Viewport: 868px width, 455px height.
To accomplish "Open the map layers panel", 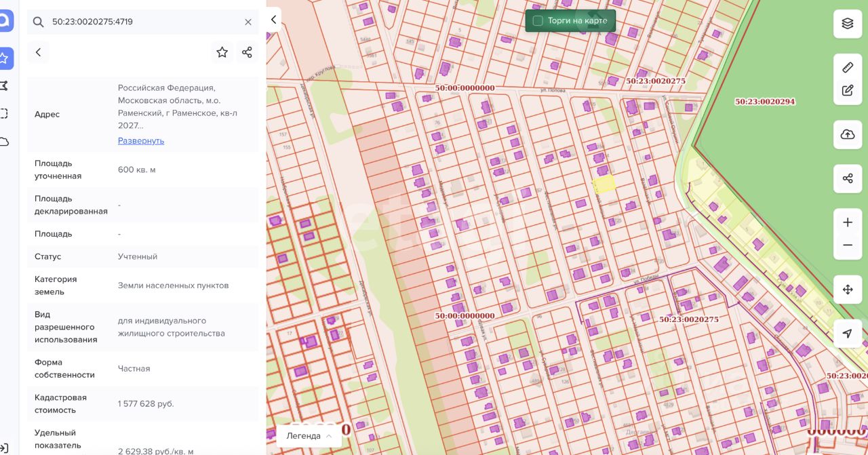I will (x=847, y=24).
